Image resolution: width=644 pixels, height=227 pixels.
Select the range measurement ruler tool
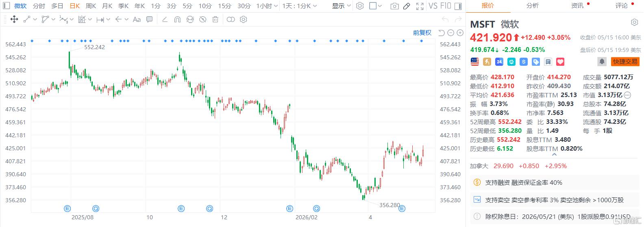point(100,19)
